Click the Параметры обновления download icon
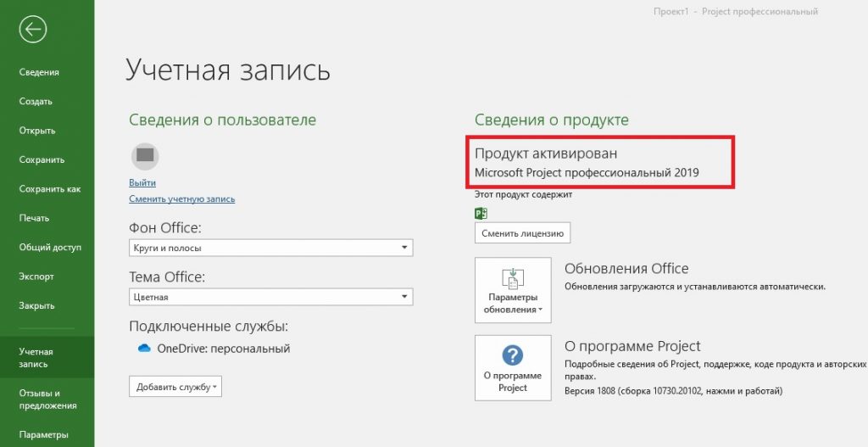The image size is (868, 447). click(x=513, y=278)
